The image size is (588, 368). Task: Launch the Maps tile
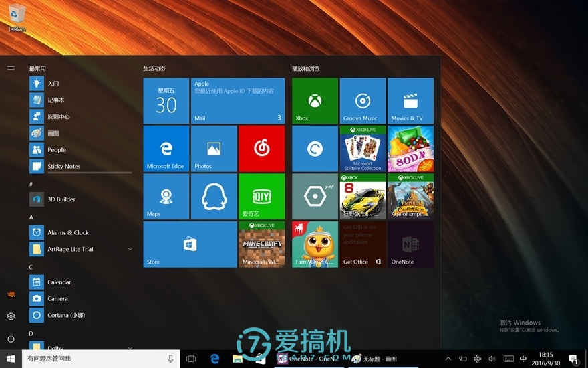click(166, 197)
